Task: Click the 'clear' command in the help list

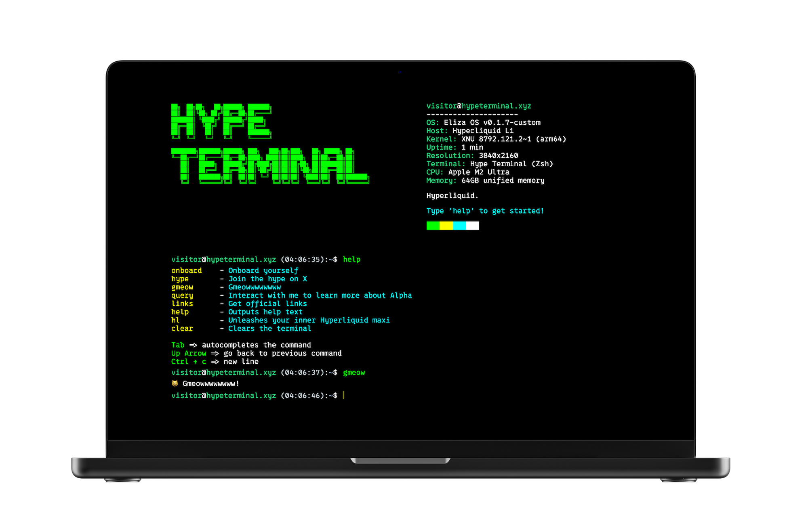Action: coord(182,329)
